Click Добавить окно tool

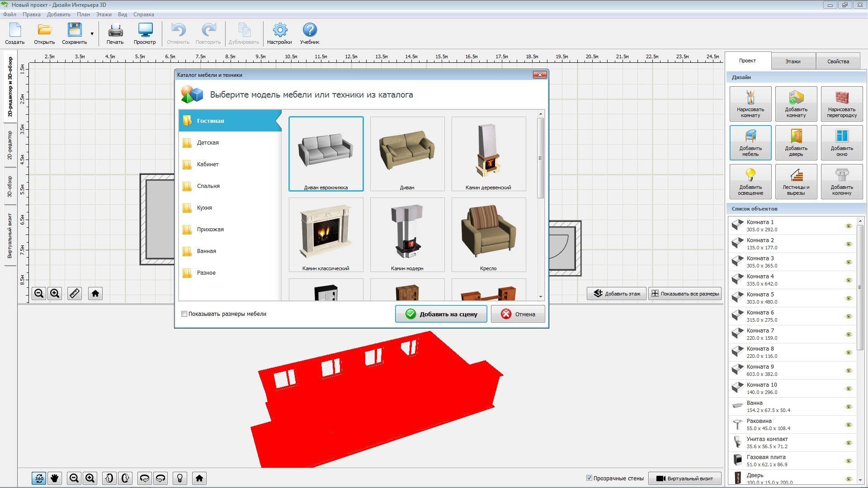click(x=842, y=142)
